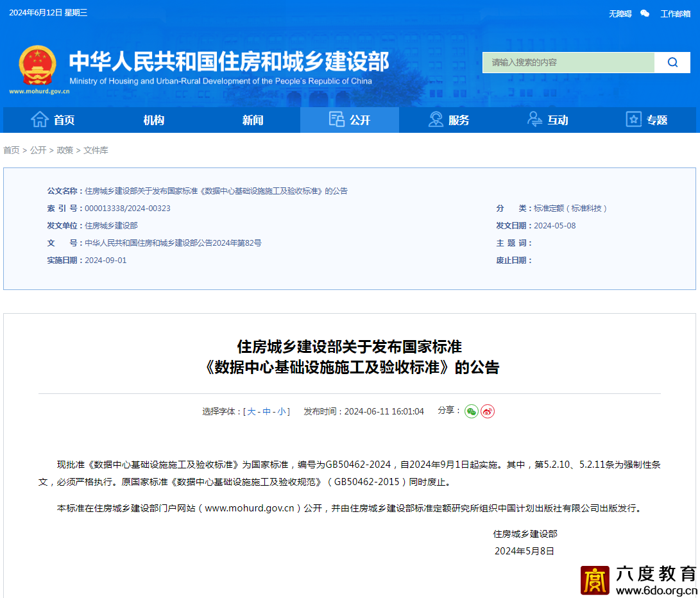Open the 机构 navigation tab
Image resolution: width=700 pixels, height=598 pixels.
point(153,120)
